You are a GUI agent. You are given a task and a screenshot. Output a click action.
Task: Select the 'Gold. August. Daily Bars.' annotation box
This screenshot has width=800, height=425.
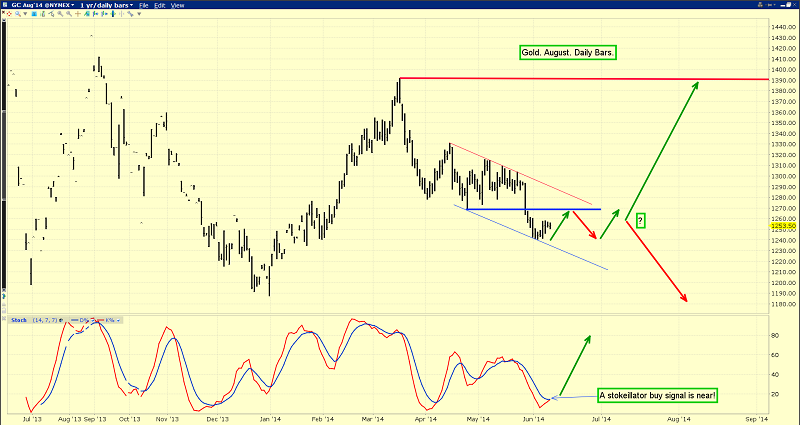pyautogui.click(x=565, y=51)
